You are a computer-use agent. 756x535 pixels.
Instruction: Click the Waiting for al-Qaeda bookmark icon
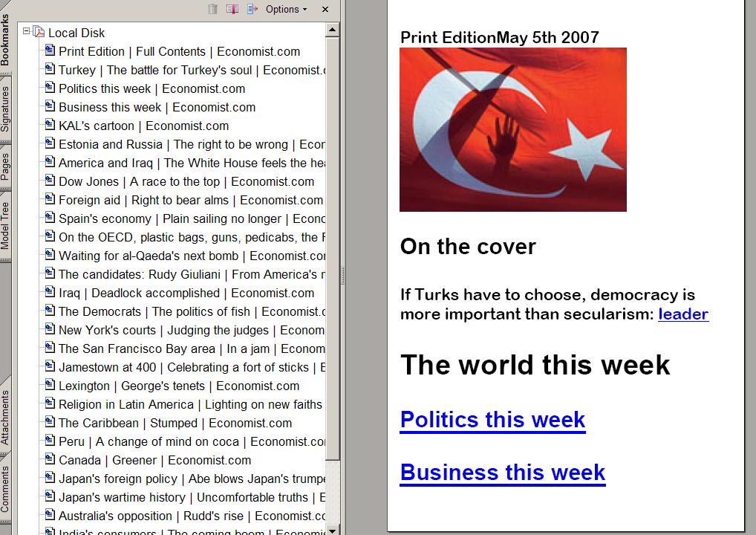(50, 255)
